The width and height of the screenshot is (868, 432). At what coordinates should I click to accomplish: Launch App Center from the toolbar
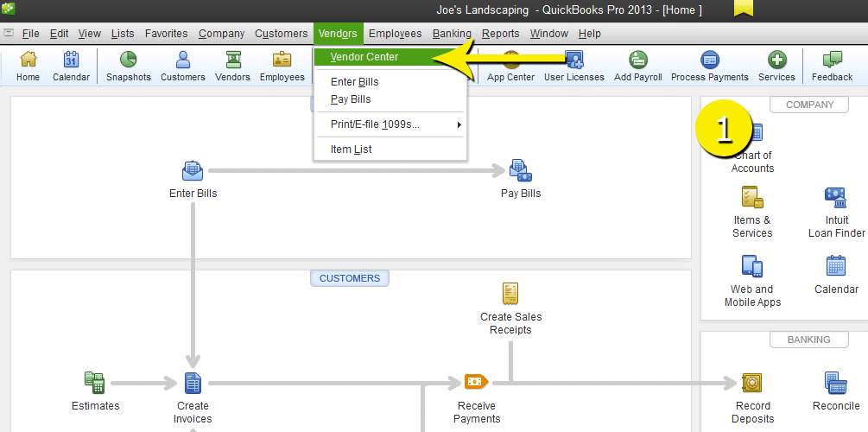[x=510, y=66]
